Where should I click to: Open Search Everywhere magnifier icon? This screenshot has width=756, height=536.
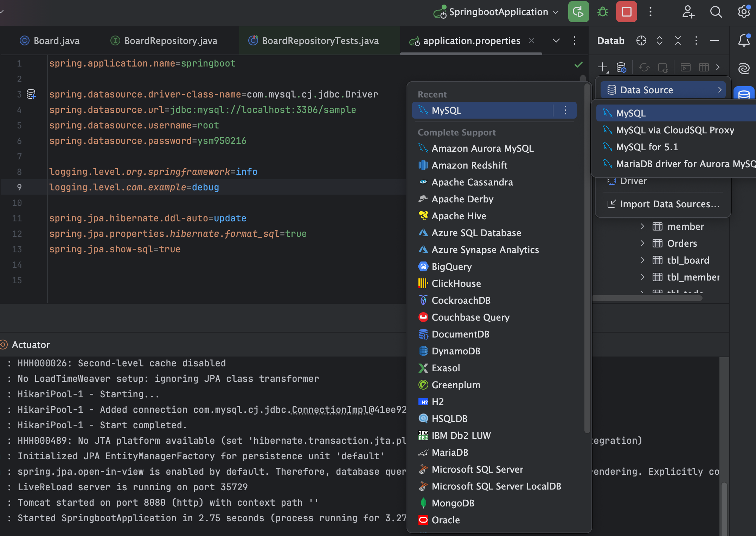pos(716,12)
